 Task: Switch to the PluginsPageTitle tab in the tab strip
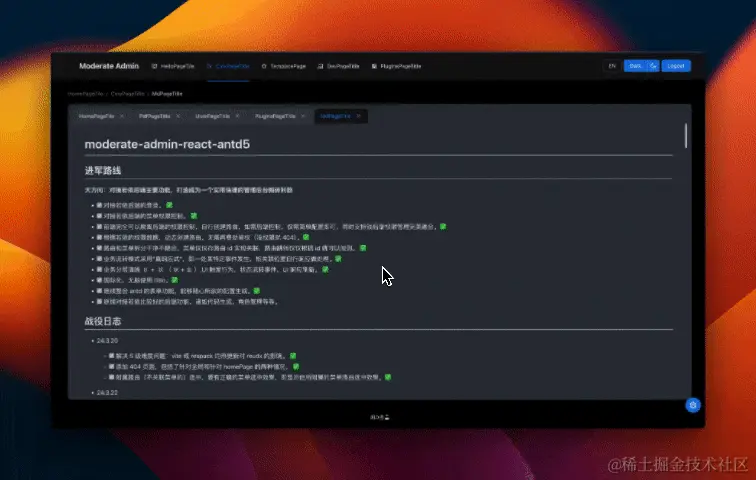[275, 116]
